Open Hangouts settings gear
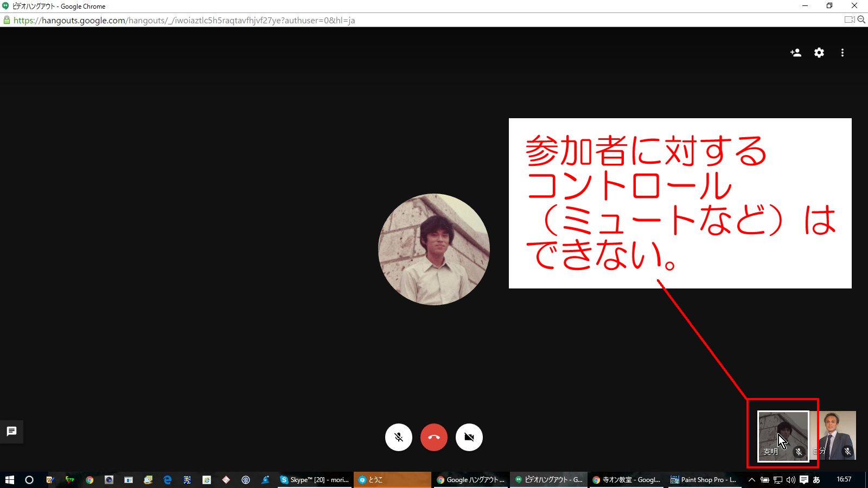The width and height of the screenshot is (868, 488). 819,53
